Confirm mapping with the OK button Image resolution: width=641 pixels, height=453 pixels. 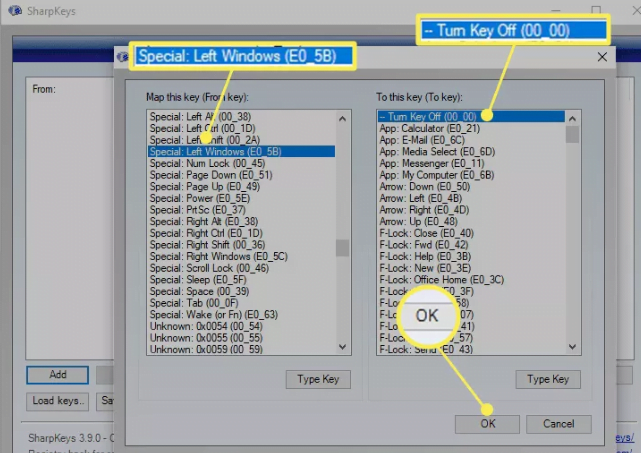point(486,424)
